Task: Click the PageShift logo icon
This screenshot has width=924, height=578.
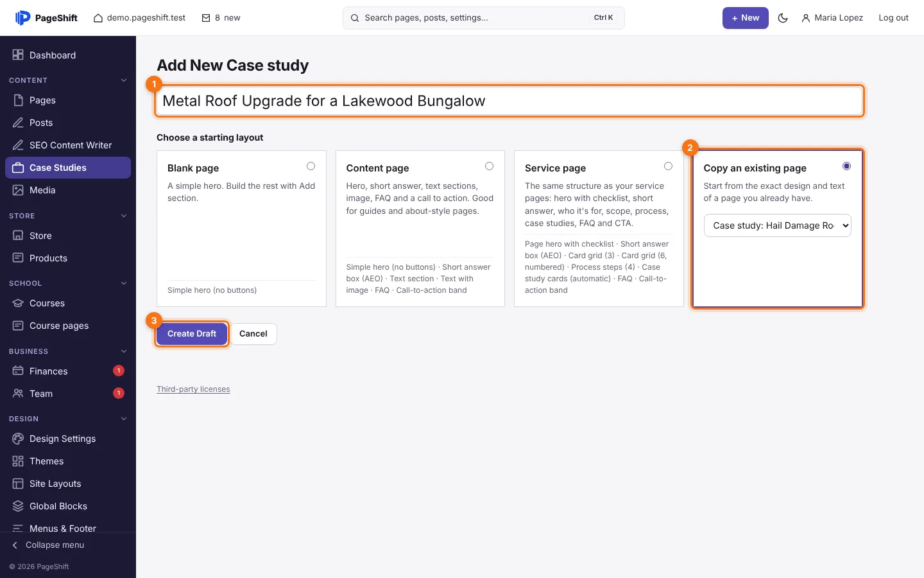Action: point(22,18)
